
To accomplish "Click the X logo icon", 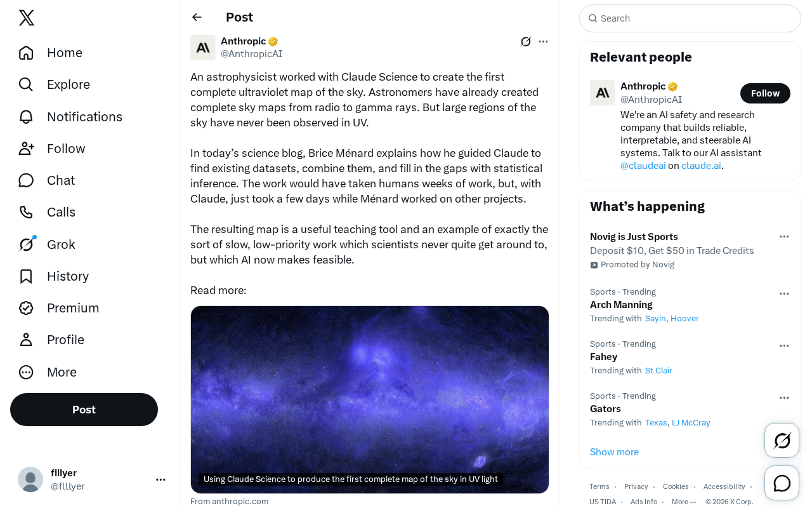I will point(26,18).
